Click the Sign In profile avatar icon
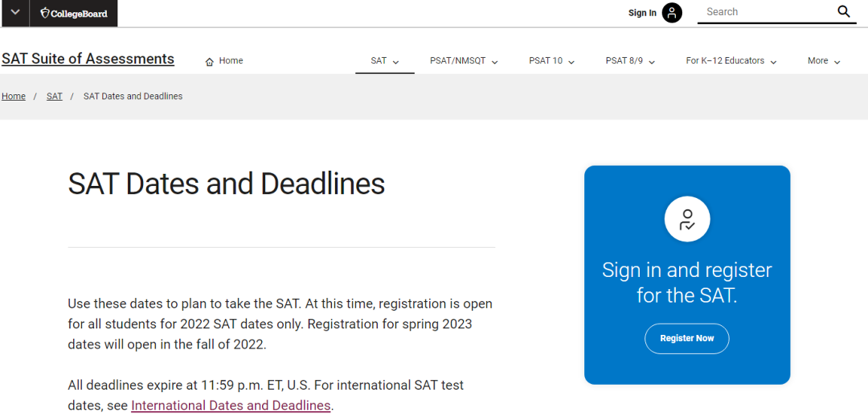 (672, 13)
